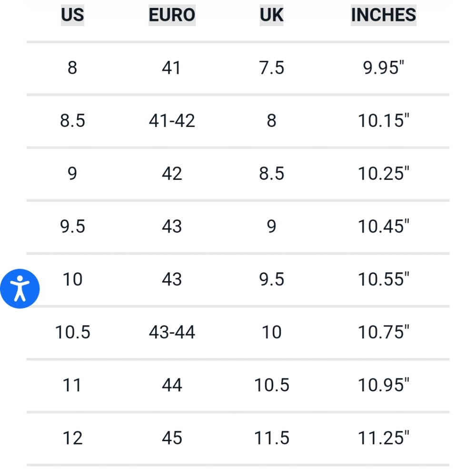This screenshot has height=476, width=476.
Task: Select the US column header
Action: (x=72, y=15)
